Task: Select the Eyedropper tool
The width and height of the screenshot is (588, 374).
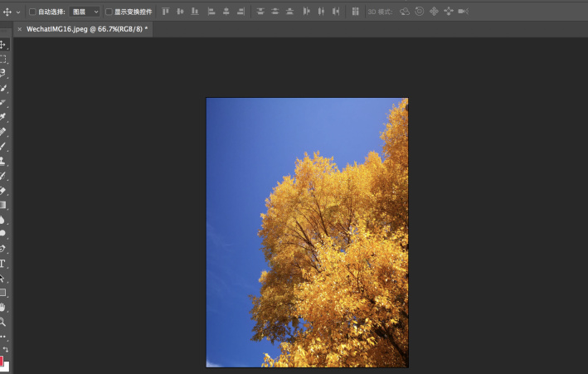Action: coord(2,117)
